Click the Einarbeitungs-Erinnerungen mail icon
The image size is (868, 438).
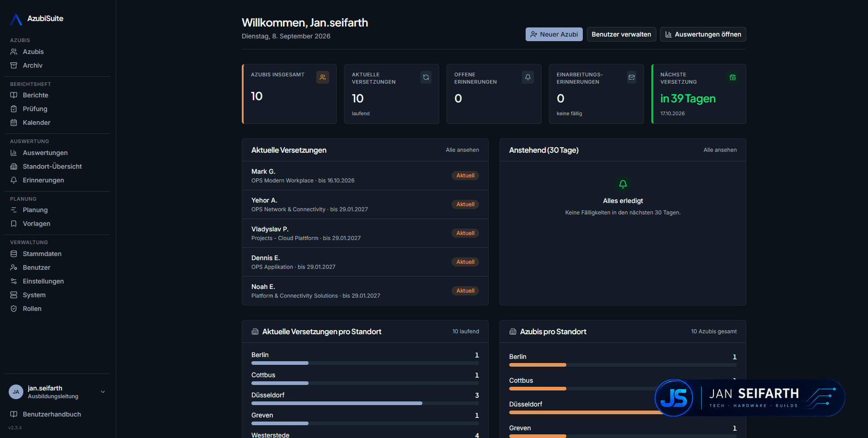[x=632, y=77]
